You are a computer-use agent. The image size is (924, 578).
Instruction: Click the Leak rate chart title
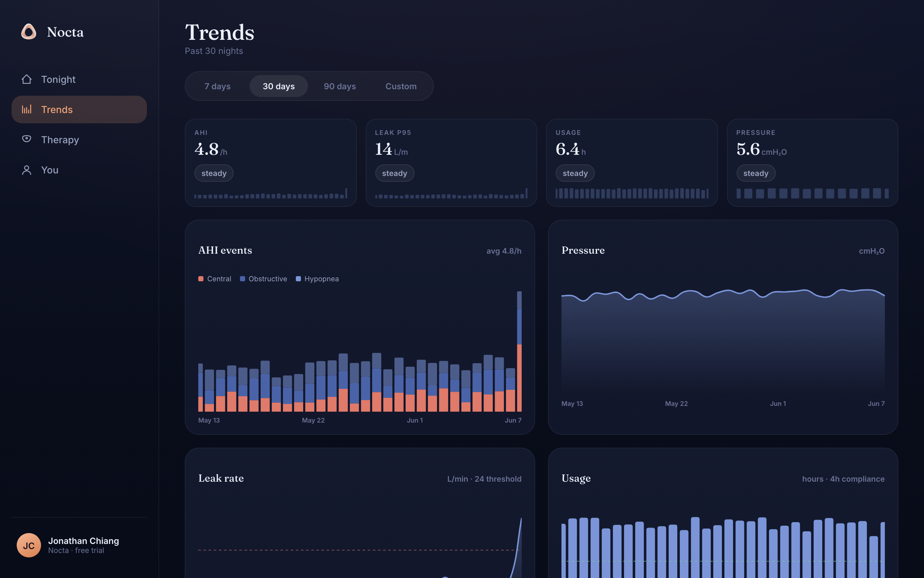click(221, 478)
